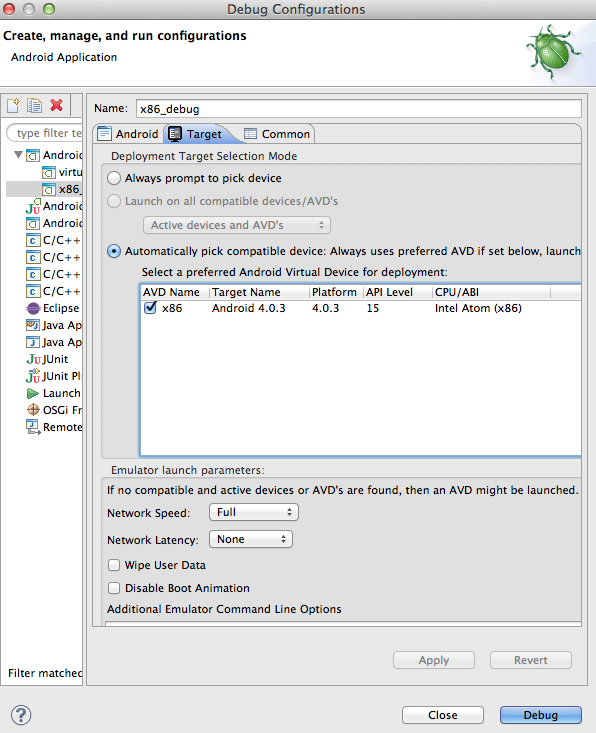596x733 pixels.
Task: Click the 'Android 4.0.3' target name cell
Action: pos(249,309)
